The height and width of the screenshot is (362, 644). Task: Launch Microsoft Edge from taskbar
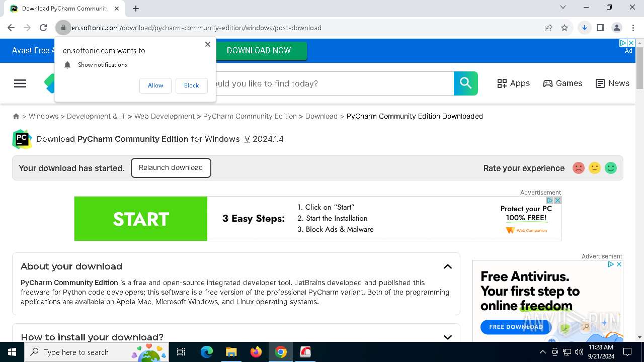point(207,352)
